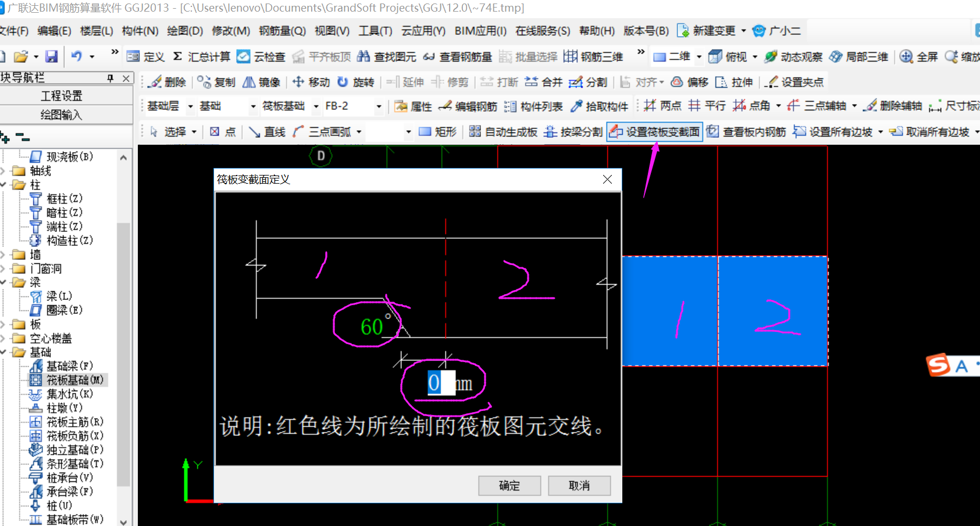Open the 构件(N) menu
Viewport: 980px width, 526px height.
tap(140, 31)
